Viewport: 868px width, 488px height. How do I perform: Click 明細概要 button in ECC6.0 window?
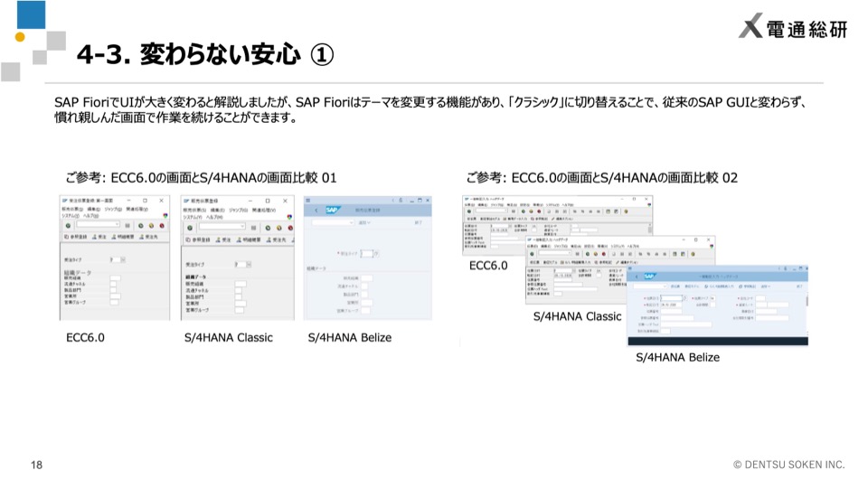pos(123,237)
